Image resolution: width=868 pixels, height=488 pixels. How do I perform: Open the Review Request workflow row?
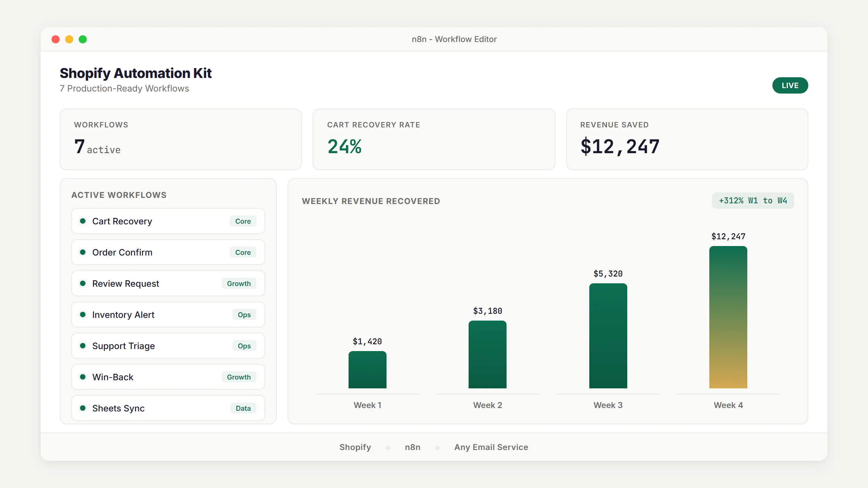click(168, 283)
